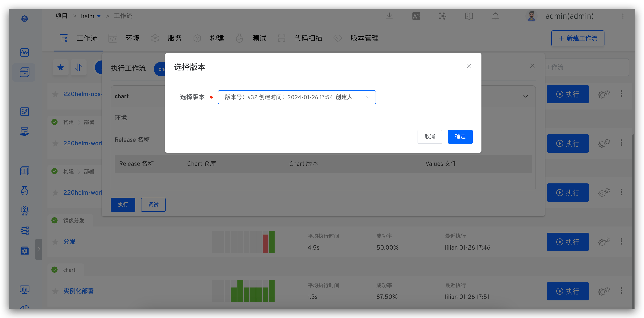Image resolution: width=644 pixels, height=318 pixels.
Task: Expand the helm project dropdown
Action: click(x=98, y=16)
